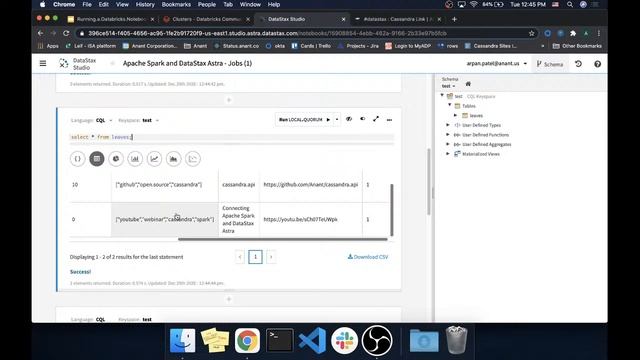Expand the cell to full screen
Viewport: 640px width, 360px height.
point(376,119)
